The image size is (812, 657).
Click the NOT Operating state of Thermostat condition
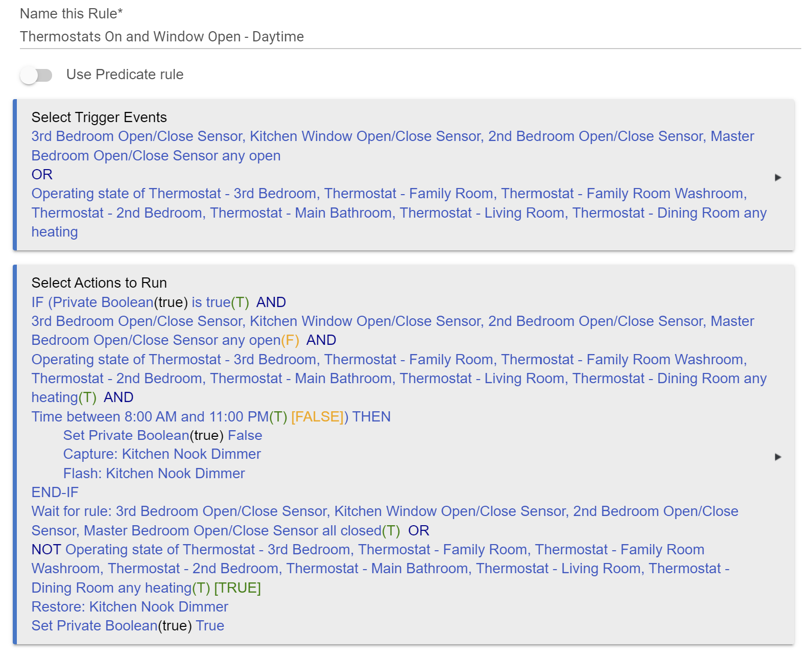tap(380, 569)
